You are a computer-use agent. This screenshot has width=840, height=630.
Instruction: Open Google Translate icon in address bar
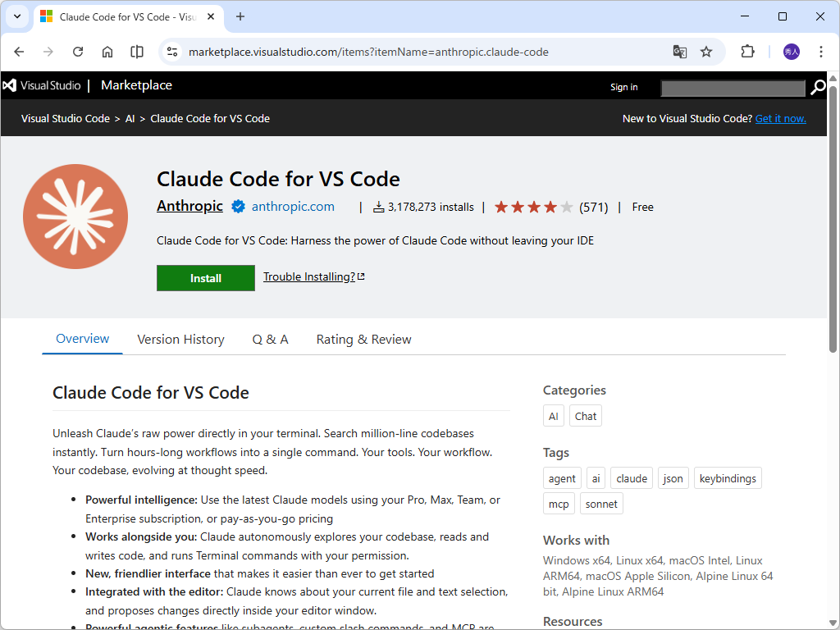tap(680, 51)
